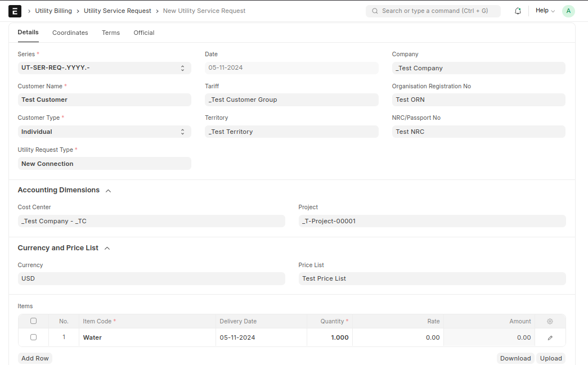Click the Rate cell in Water row
Image resolution: width=588 pixels, height=365 pixels.
[x=398, y=337]
